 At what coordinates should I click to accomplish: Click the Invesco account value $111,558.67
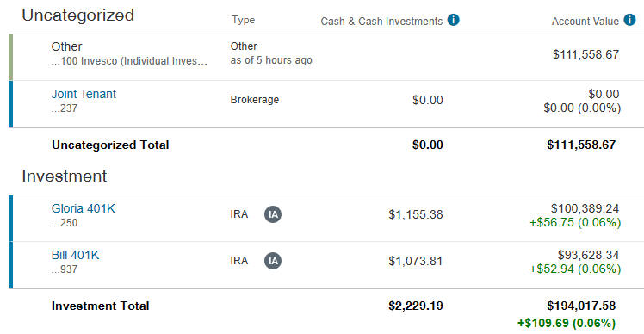[x=585, y=54]
